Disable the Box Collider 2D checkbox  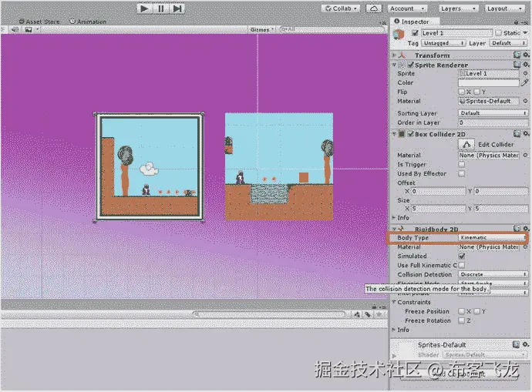point(410,134)
